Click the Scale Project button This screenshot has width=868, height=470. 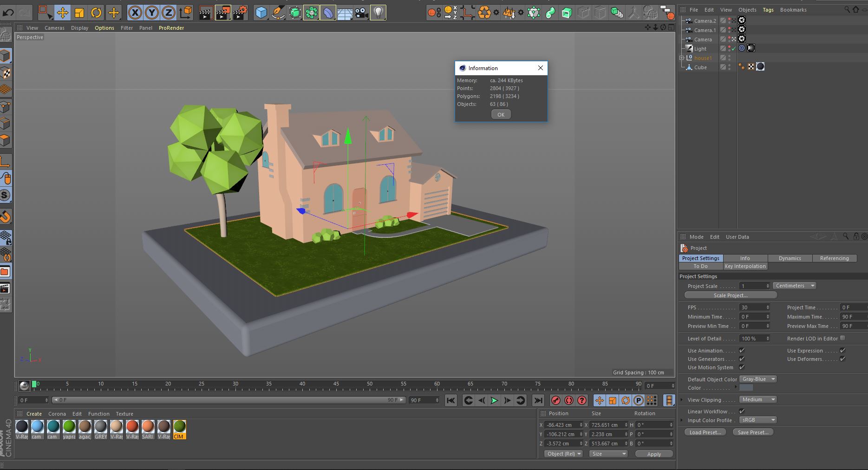pos(730,295)
